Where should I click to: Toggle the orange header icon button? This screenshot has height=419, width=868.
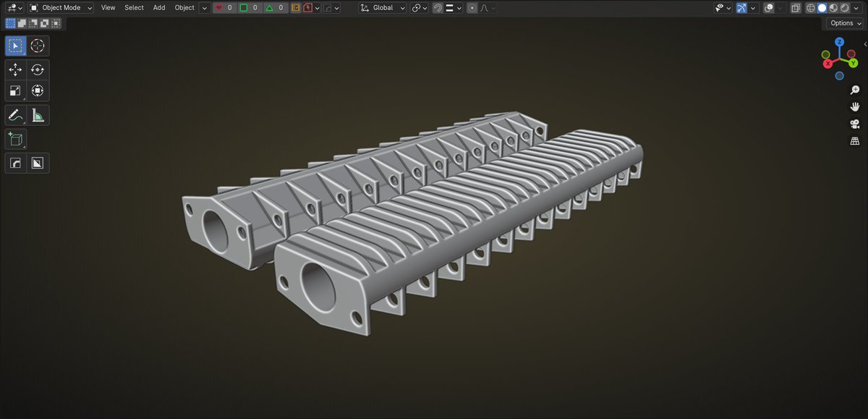295,7
